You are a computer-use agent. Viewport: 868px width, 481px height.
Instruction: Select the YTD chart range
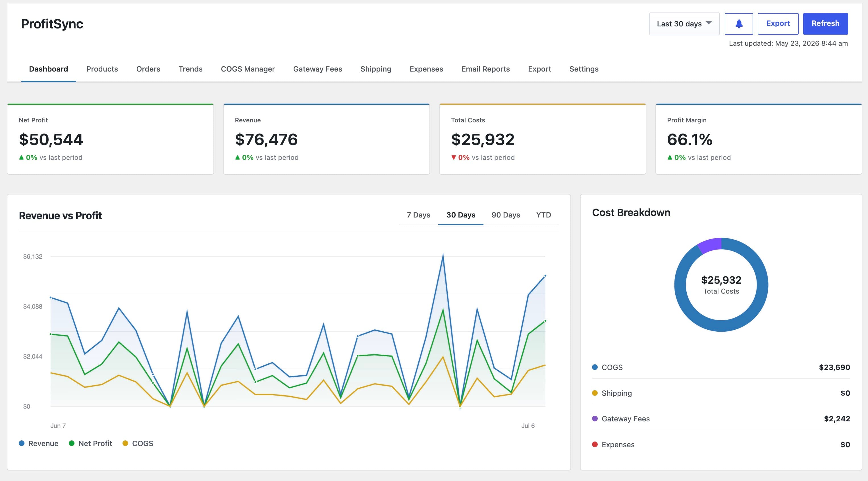coord(543,215)
